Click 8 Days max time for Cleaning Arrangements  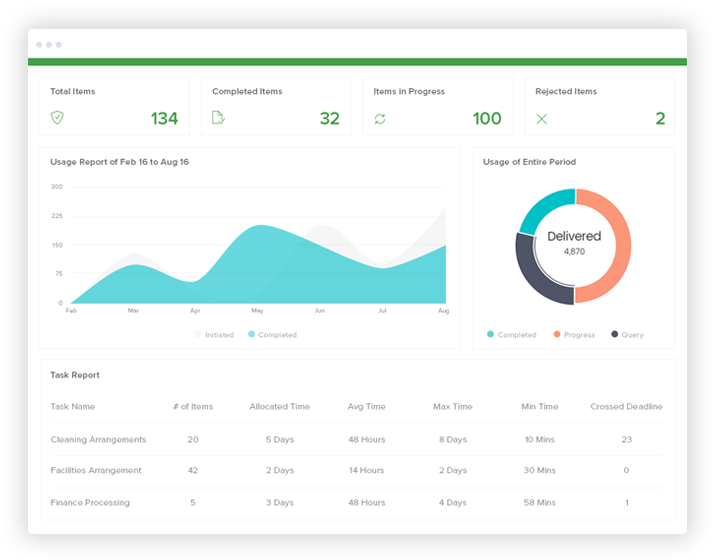click(x=453, y=440)
